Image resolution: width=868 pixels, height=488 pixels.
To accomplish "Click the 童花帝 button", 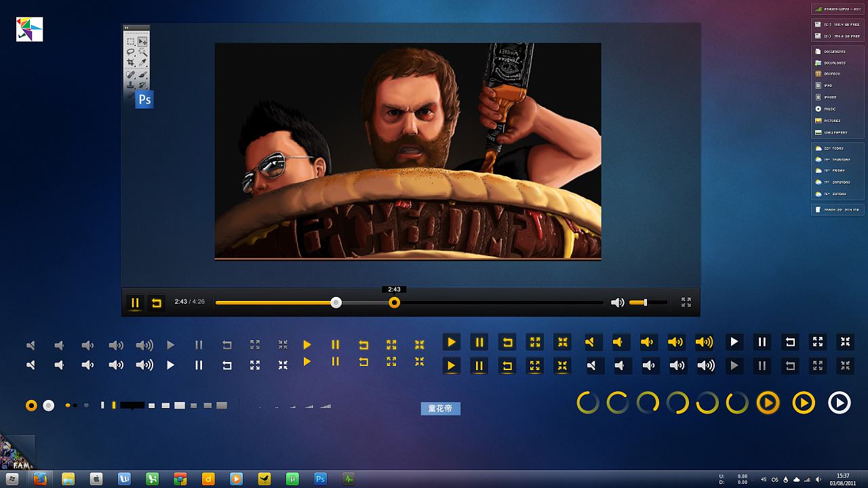I will [x=440, y=409].
